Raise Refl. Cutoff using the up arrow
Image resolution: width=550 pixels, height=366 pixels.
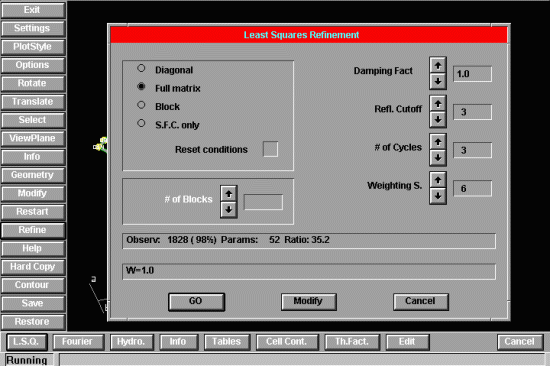[x=438, y=104]
